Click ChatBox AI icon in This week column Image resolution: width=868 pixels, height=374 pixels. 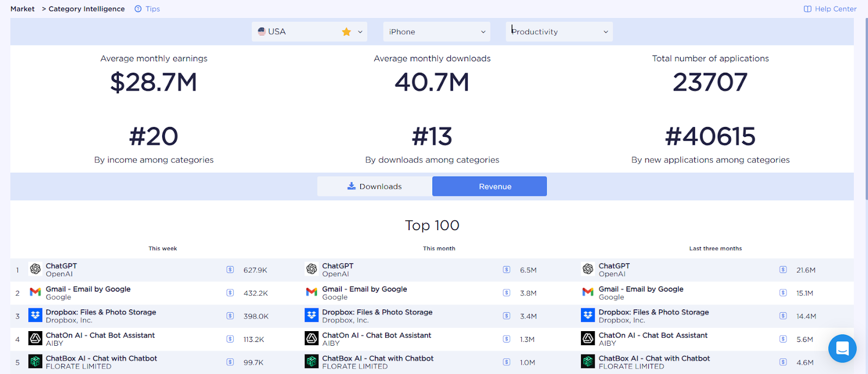point(35,362)
